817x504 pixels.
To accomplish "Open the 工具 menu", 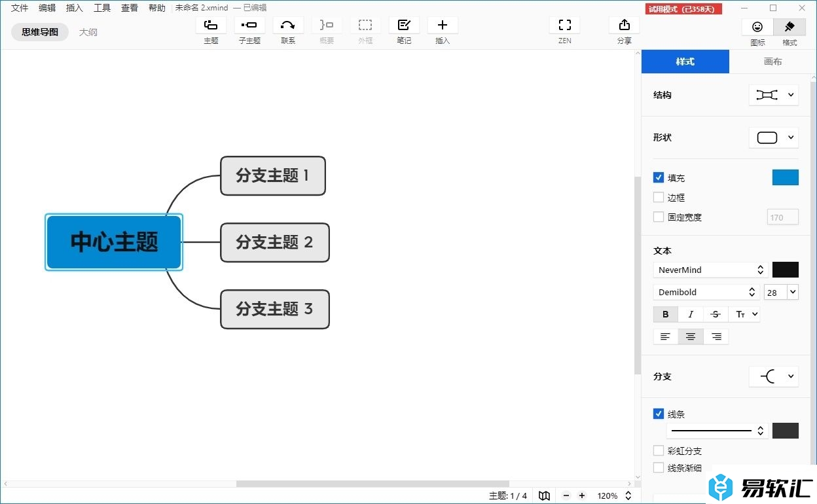I will click(x=102, y=8).
